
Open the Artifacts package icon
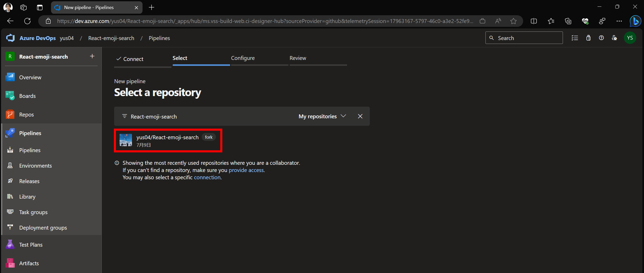(x=10, y=263)
